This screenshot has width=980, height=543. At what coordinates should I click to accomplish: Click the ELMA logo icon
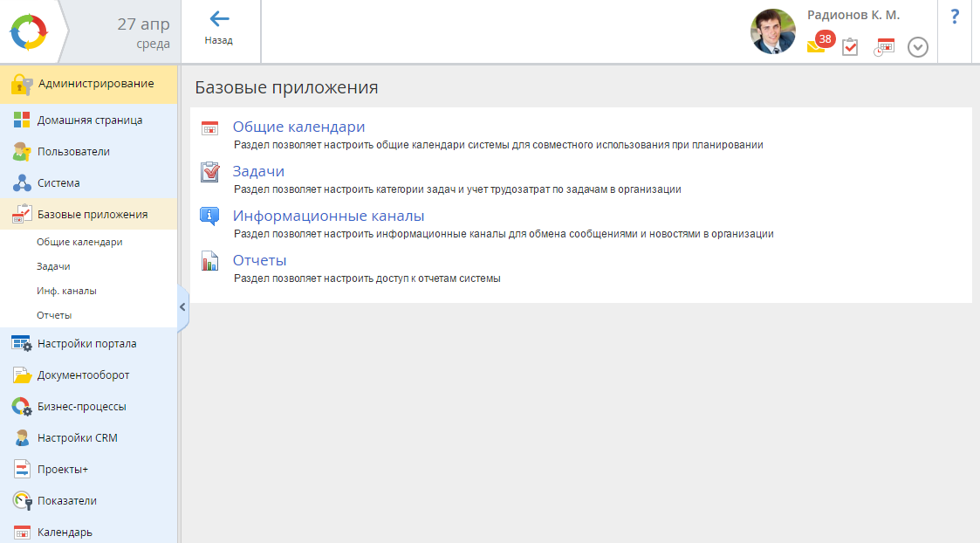[x=30, y=31]
